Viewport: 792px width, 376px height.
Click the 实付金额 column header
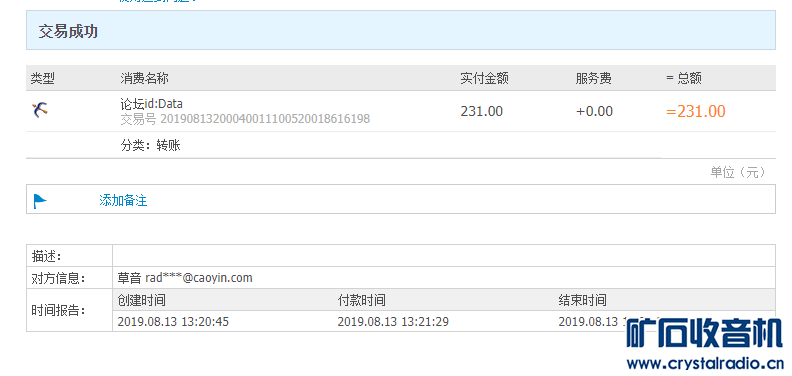click(x=484, y=78)
